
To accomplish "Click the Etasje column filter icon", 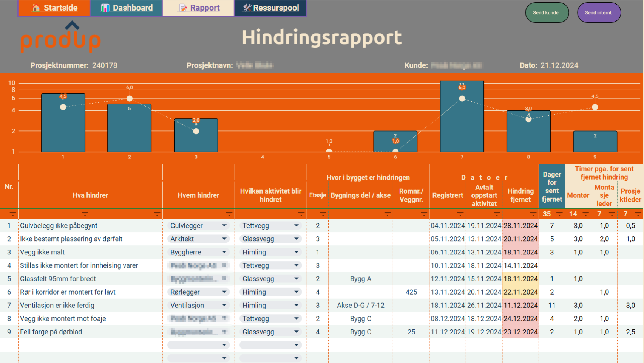I will click(x=323, y=214).
